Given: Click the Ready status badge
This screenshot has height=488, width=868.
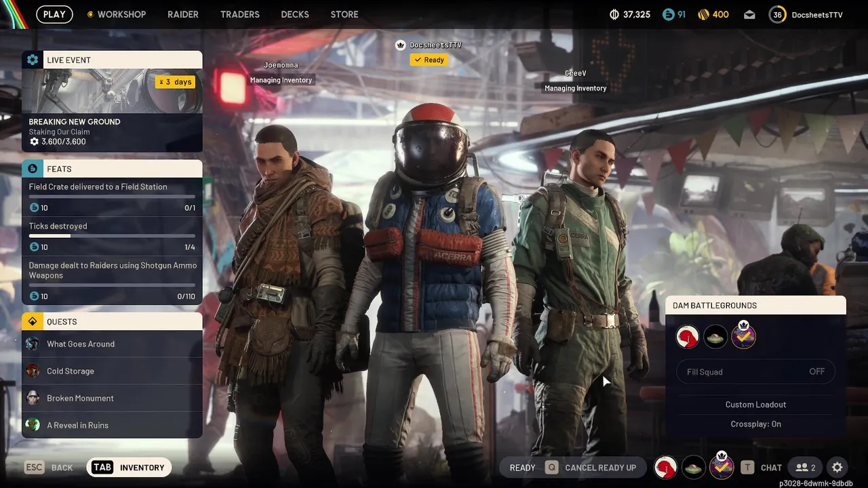Looking at the screenshot, I should [429, 60].
